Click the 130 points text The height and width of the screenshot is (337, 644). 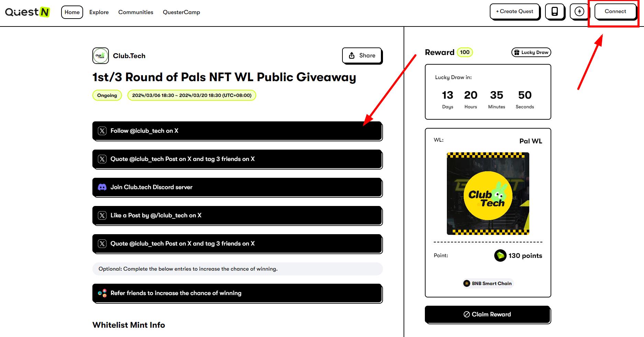point(525,256)
